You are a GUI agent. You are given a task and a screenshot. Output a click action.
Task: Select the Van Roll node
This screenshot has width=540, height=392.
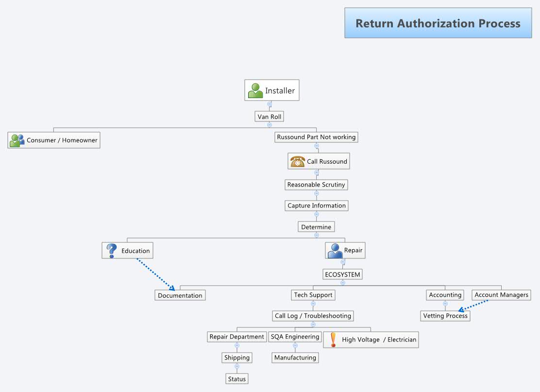pyautogui.click(x=269, y=116)
